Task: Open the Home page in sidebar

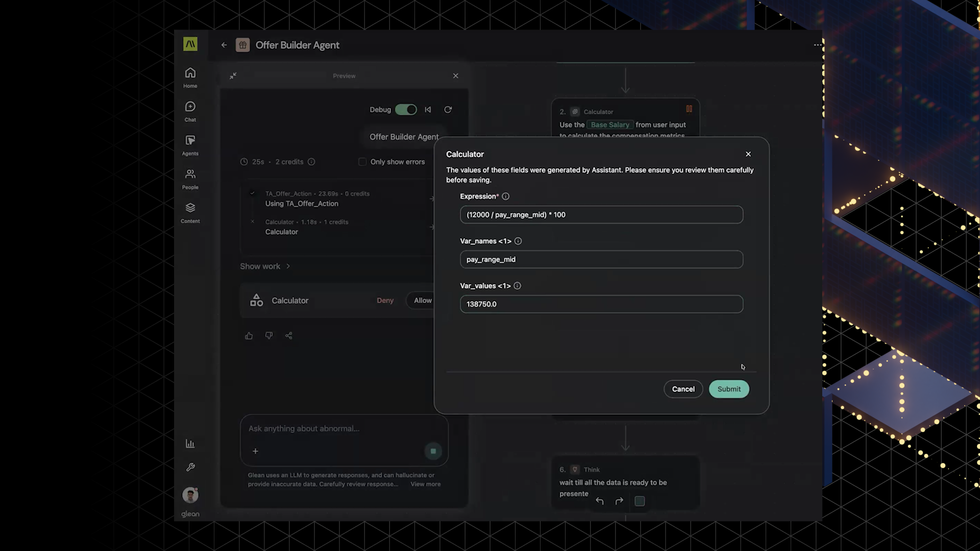Action: pyautogui.click(x=190, y=78)
